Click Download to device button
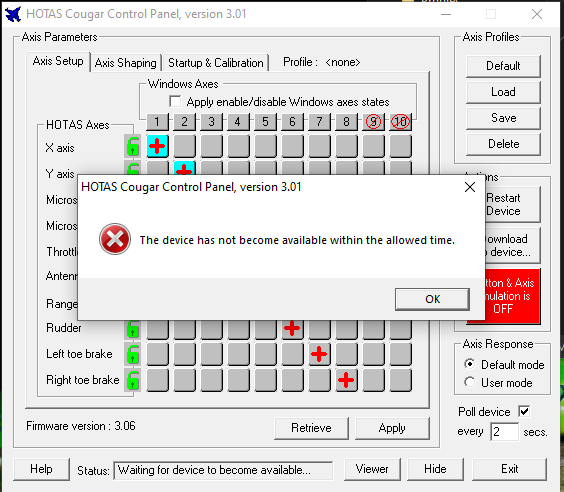This screenshot has width=564, height=492. (512, 245)
